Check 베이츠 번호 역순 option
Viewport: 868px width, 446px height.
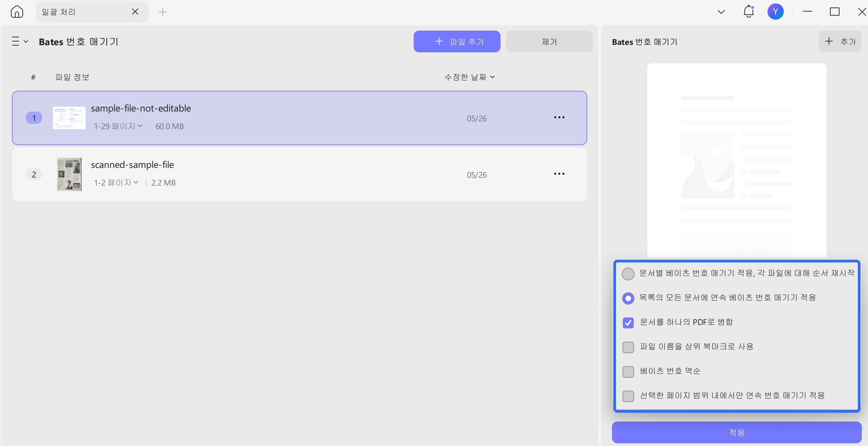tap(628, 372)
